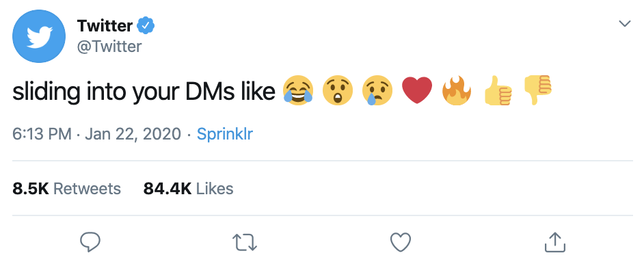Open tweet options chevron menu
The width and height of the screenshot is (644, 264).
point(625,24)
